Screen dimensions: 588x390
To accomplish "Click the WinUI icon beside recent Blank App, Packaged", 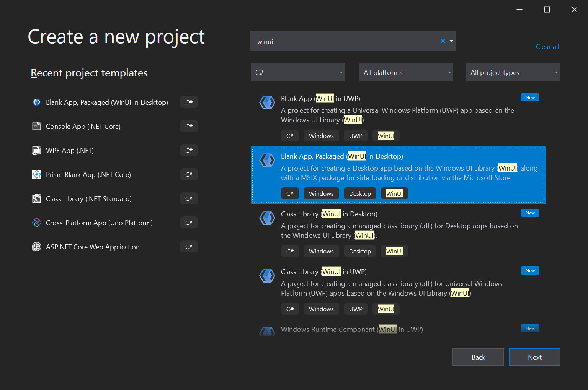I will click(37, 102).
